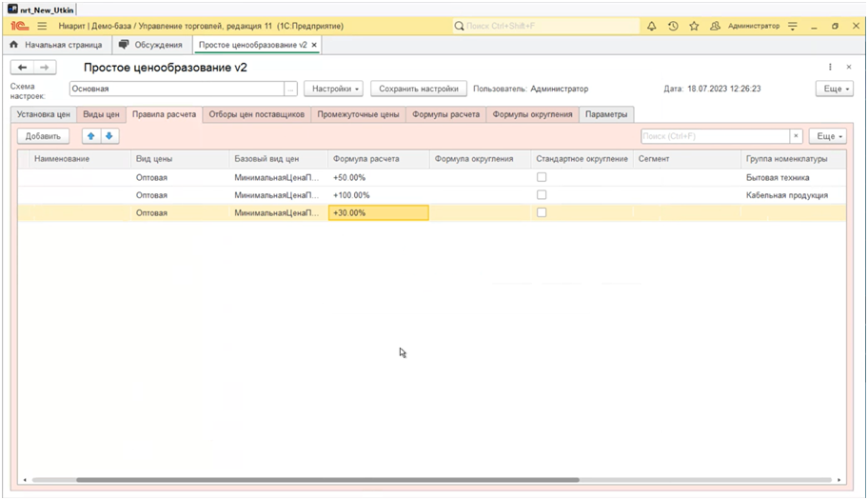The width and height of the screenshot is (868, 500).
Task: Close the form with the x icon
Action: 849,67
